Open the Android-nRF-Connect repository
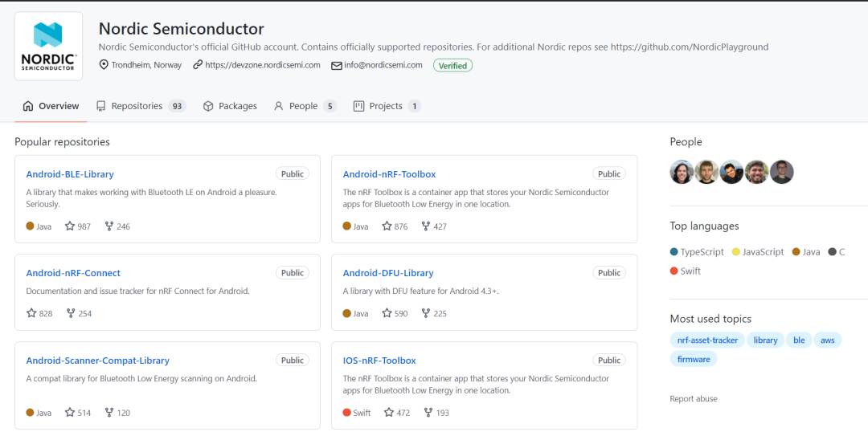Viewport: 868px width, 436px height. 73,273
